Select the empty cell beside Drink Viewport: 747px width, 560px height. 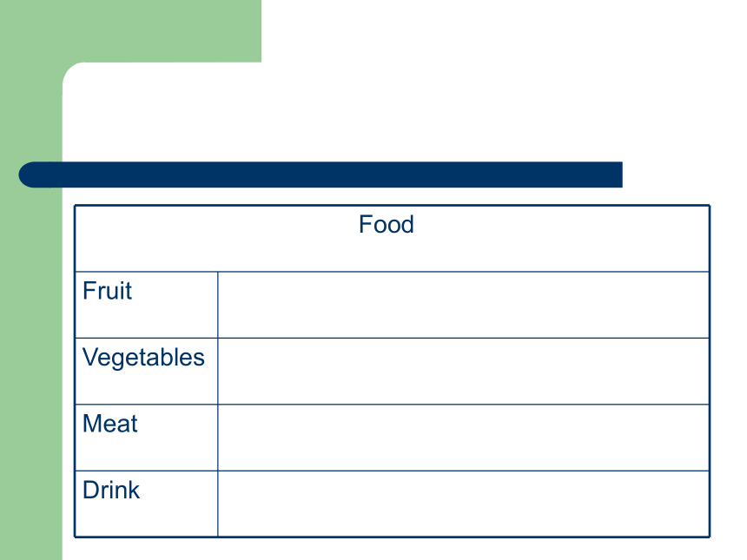pyautogui.click(x=464, y=504)
